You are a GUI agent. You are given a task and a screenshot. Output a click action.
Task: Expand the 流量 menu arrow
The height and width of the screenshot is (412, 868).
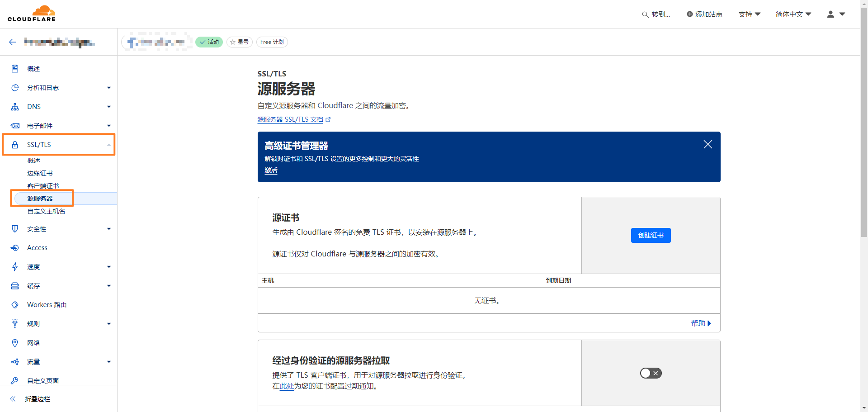(x=109, y=362)
